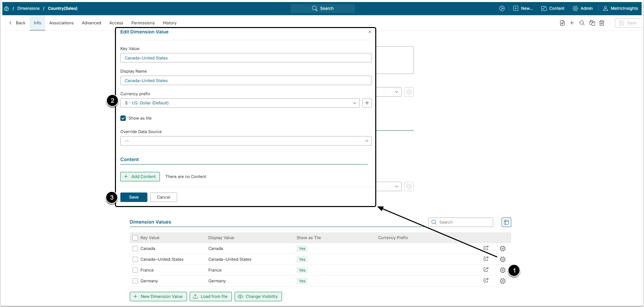This screenshot has width=644, height=307.
Task: Click the duplicate icon in top toolbar
Action: tap(592, 23)
